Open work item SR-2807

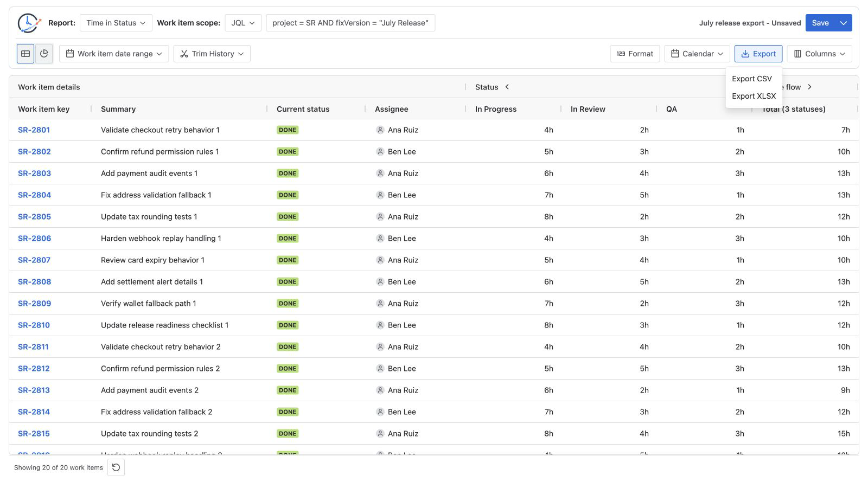[34, 260]
